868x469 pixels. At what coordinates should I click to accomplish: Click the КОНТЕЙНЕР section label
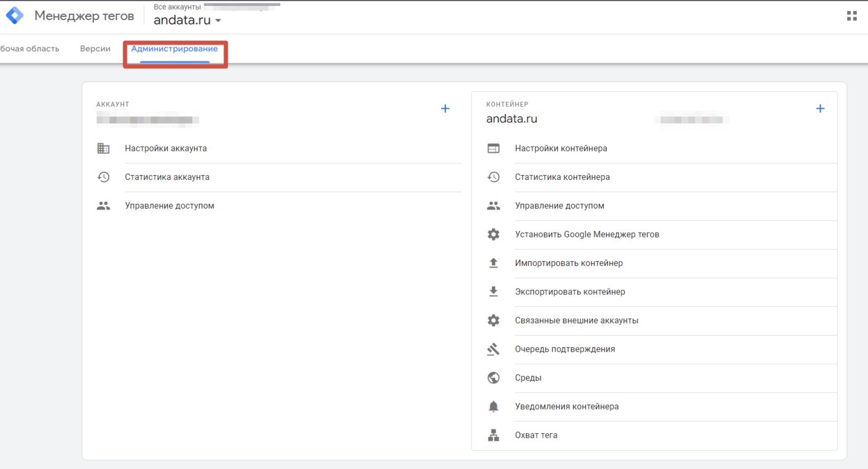(508, 104)
